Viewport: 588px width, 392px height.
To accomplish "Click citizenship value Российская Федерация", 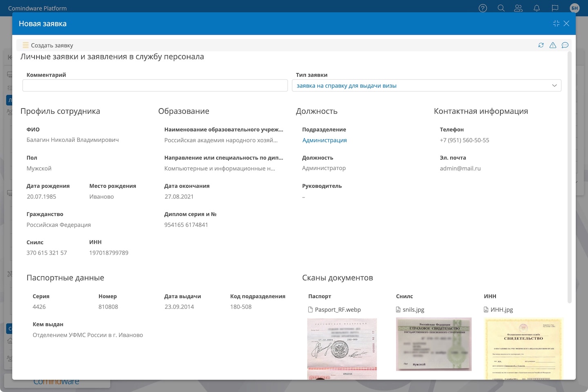I will coord(59,225).
